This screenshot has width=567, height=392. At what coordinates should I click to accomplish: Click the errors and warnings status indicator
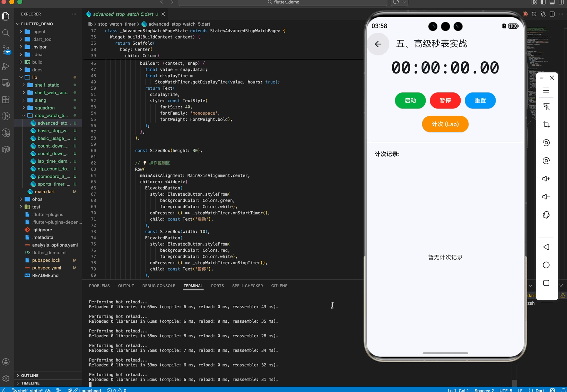coord(116,390)
